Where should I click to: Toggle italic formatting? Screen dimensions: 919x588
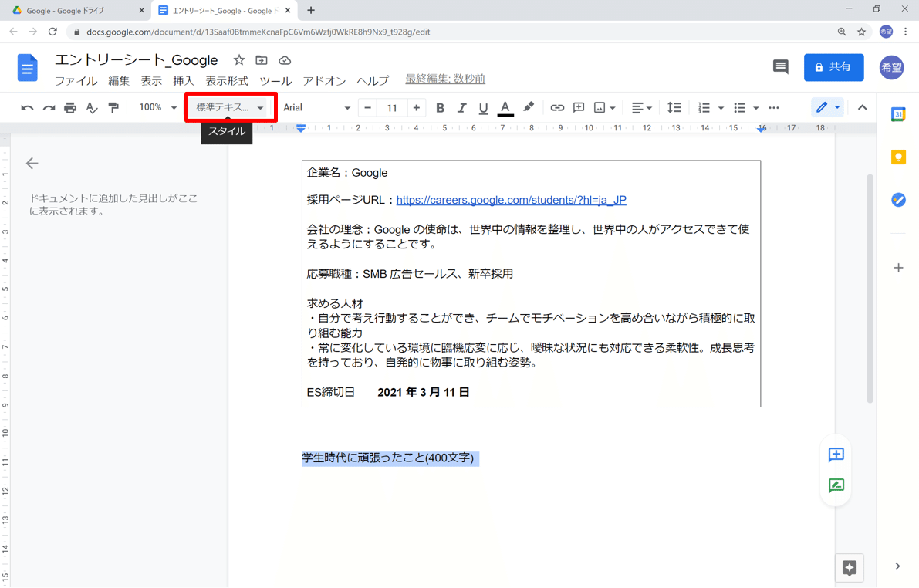click(x=461, y=107)
